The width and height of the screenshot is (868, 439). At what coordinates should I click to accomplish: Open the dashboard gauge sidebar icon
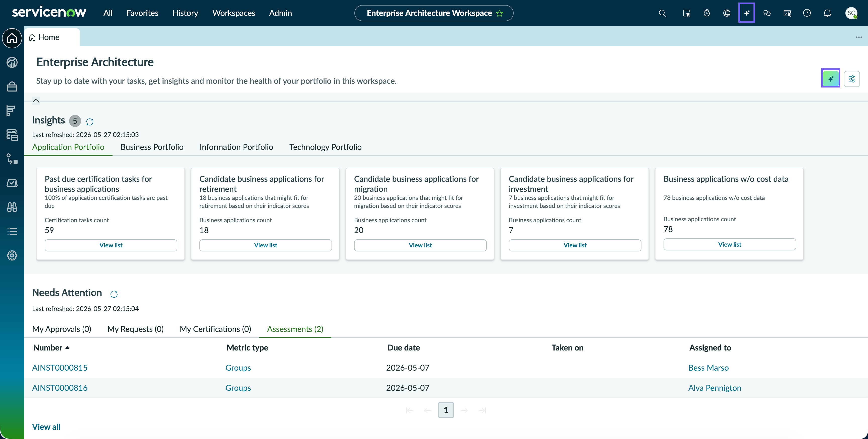pos(12,62)
